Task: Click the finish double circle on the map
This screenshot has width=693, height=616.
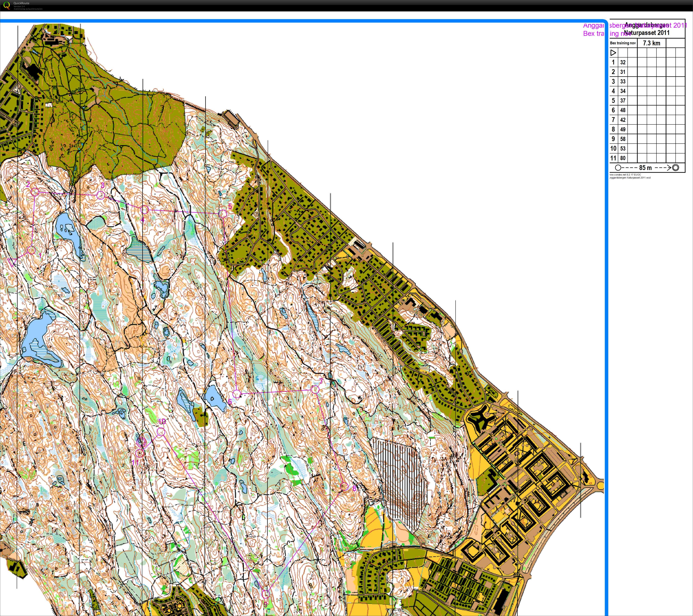Action: pyautogui.click(x=141, y=442)
